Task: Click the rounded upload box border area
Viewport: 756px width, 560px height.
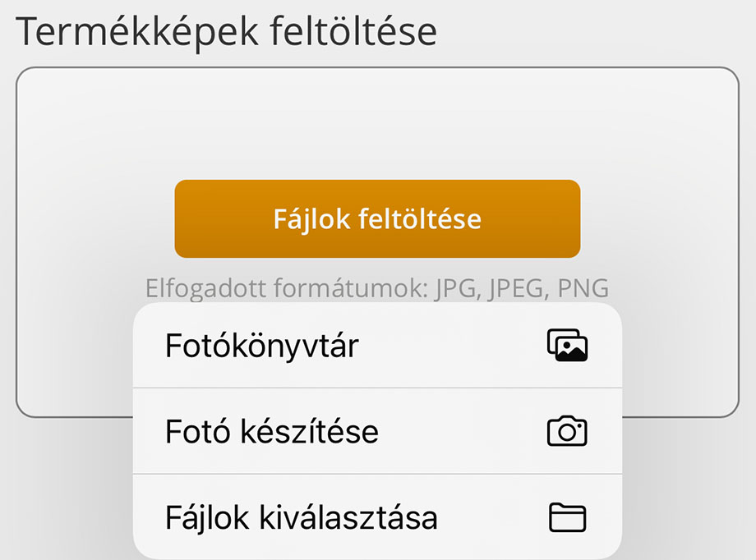Action: pos(377,68)
